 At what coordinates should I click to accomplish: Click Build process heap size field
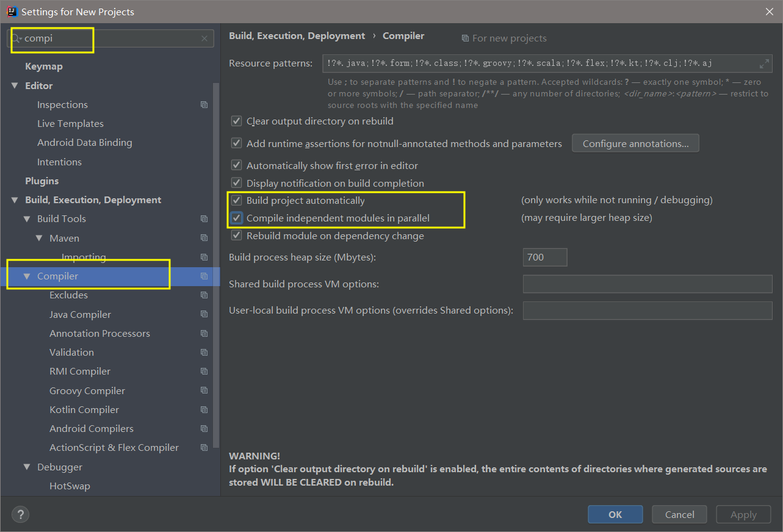[x=545, y=257]
